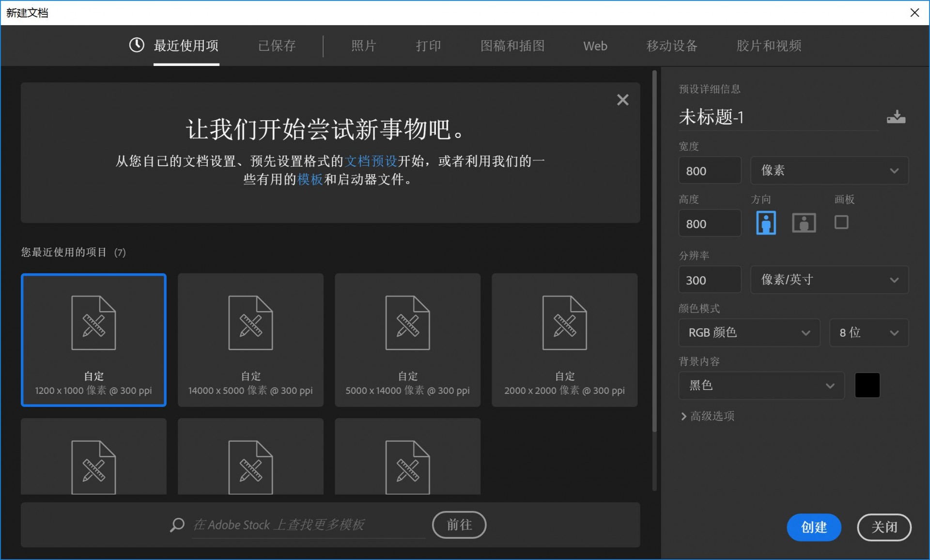The image size is (930, 560).
Task: Open the width unit dropdown showing 像素
Action: pyautogui.click(x=829, y=171)
